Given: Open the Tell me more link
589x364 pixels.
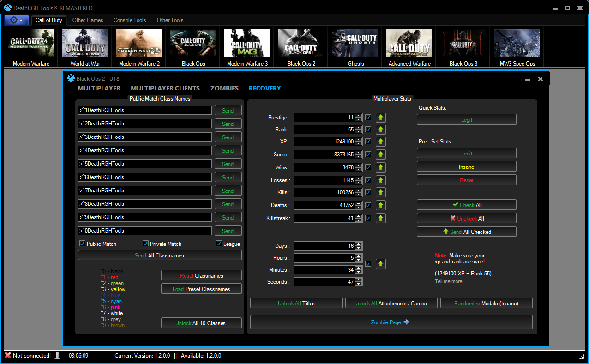Looking at the screenshot, I should click(451, 281).
